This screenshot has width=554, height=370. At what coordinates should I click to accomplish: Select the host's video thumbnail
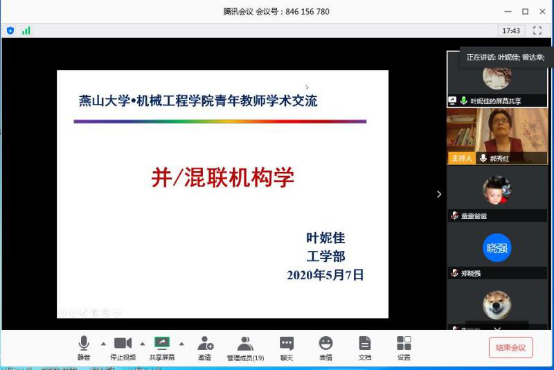tap(497, 136)
